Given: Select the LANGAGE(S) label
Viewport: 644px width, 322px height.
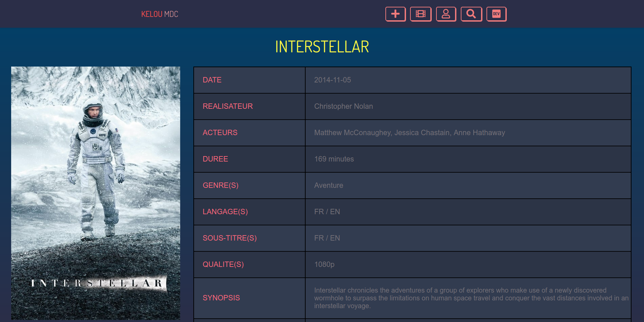Looking at the screenshot, I should [x=225, y=212].
